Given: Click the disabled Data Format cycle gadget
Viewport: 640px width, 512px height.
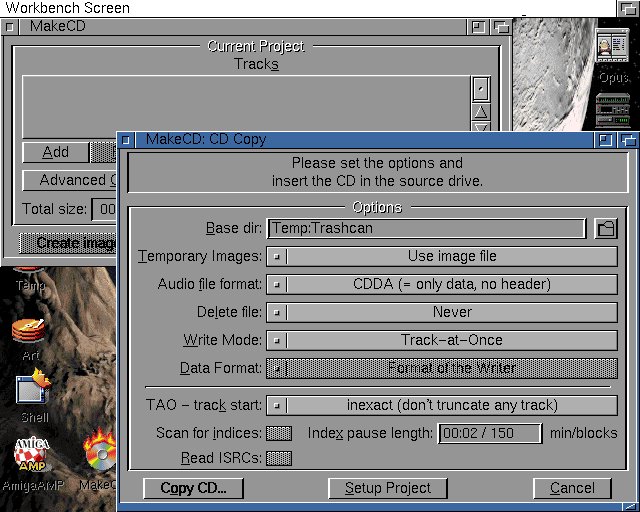Looking at the screenshot, I should click(442, 368).
